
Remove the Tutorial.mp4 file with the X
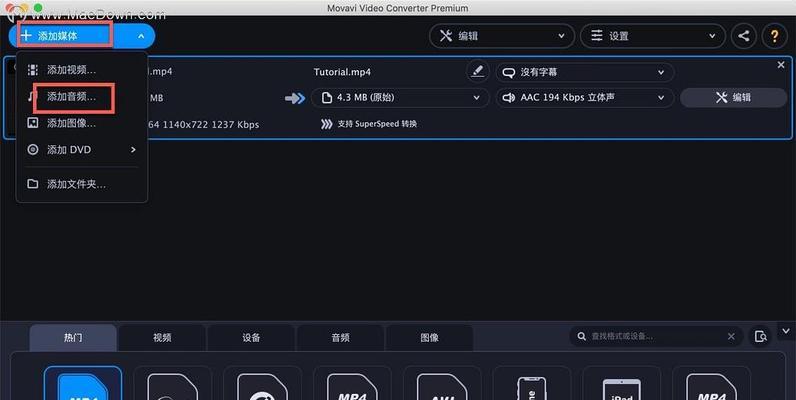(x=781, y=65)
